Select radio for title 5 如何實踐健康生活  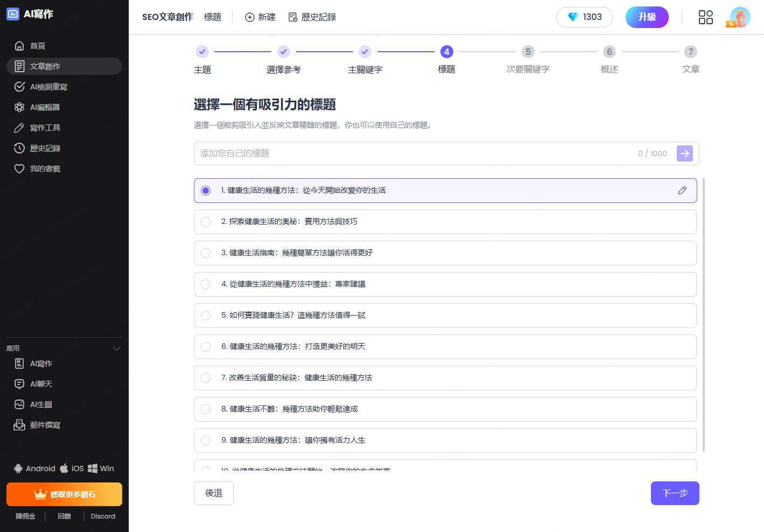coord(206,316)
